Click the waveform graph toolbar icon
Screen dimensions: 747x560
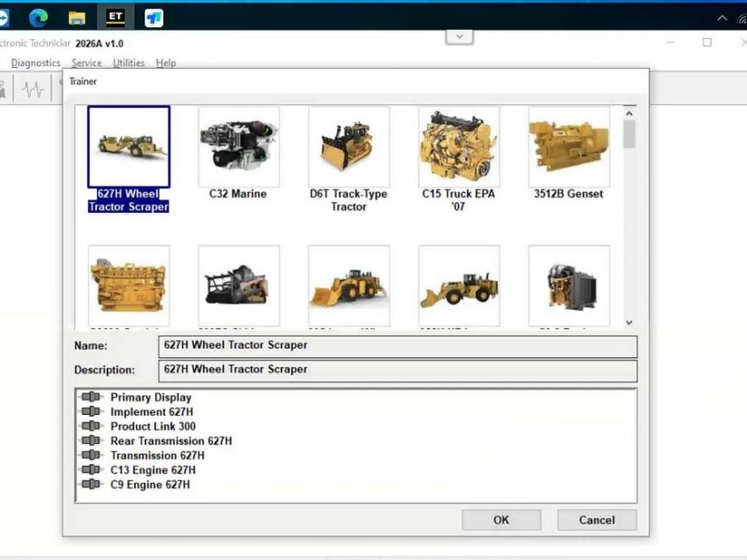pyautogui.click(x=32, y=89)
